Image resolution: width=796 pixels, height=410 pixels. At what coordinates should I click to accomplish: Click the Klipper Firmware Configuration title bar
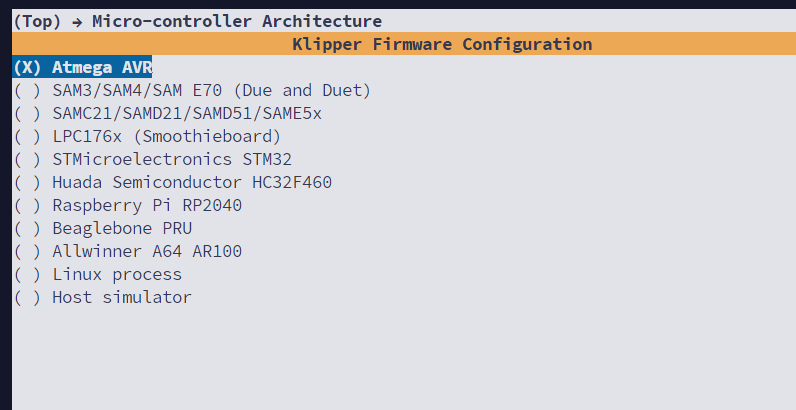(x=442, y=44)
